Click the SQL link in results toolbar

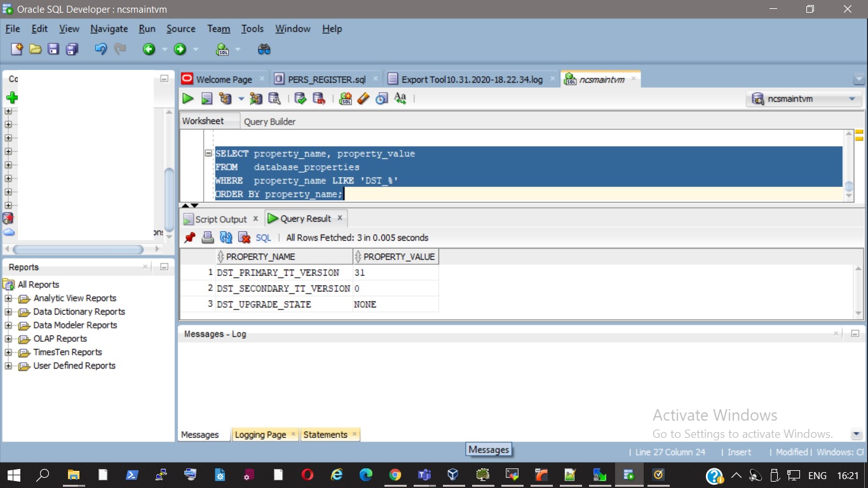pyautogui.click(x=263, y=238)
